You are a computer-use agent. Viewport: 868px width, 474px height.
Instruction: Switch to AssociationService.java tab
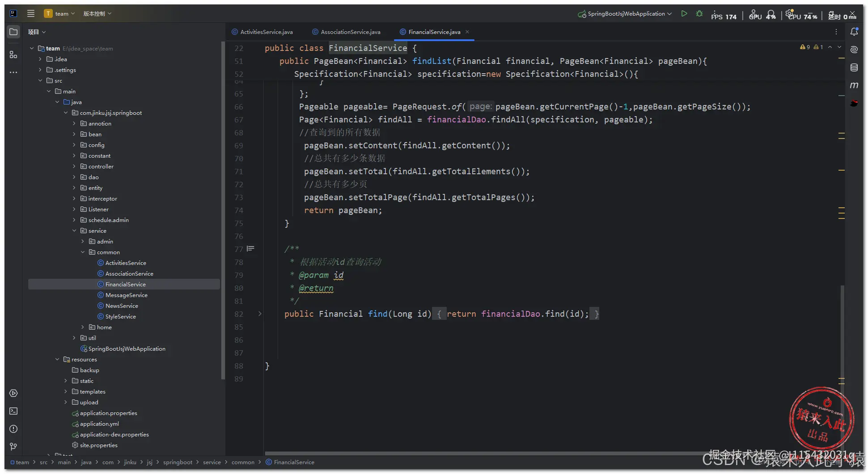click(x=347, y=32)
